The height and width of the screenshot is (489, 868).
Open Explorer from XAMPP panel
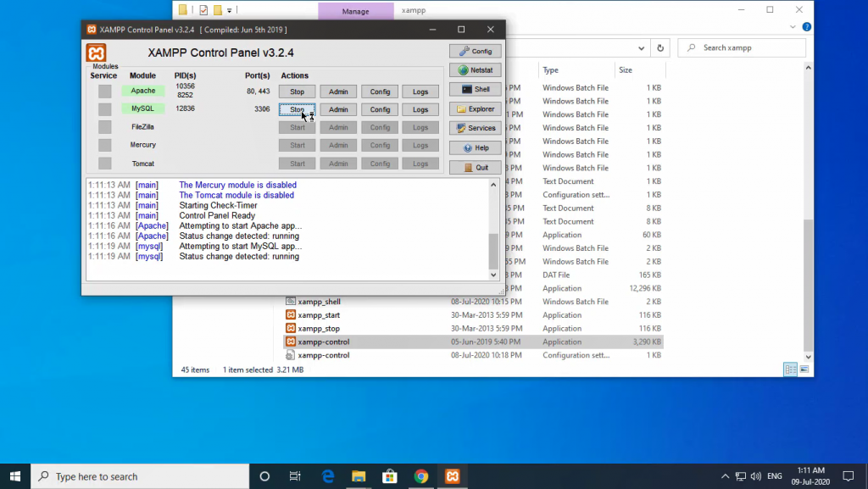point(476,109)
